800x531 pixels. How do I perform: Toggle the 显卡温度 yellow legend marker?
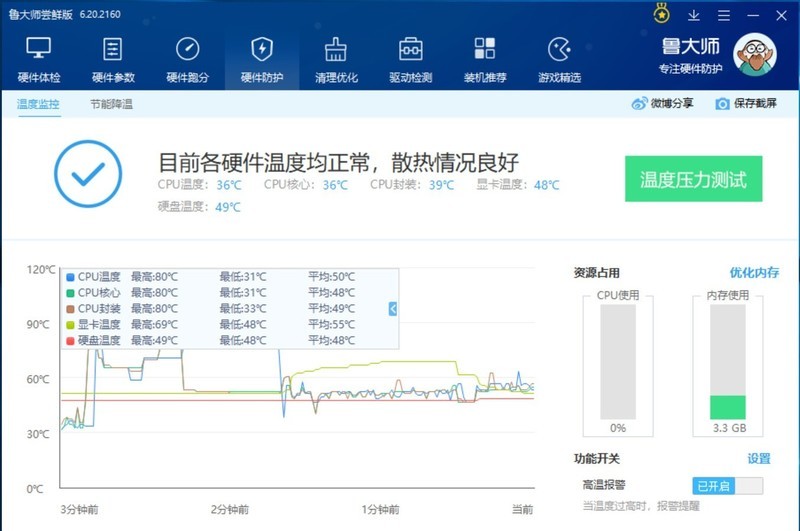tap(70, 325)
